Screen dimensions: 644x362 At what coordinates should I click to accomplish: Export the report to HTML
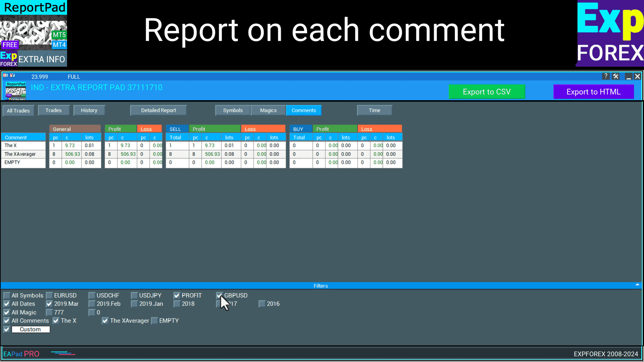click(x=593, y=92)
